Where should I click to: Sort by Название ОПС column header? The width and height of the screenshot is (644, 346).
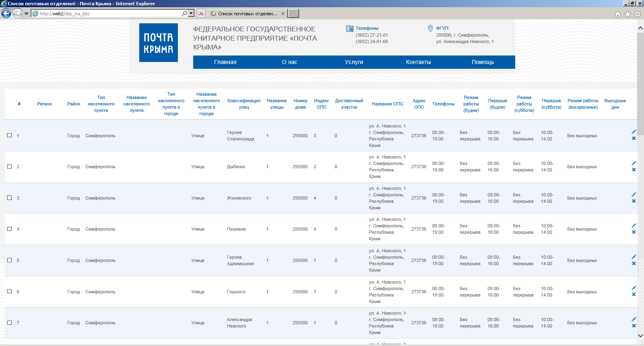pyautogui.click(x=388, y=104)
